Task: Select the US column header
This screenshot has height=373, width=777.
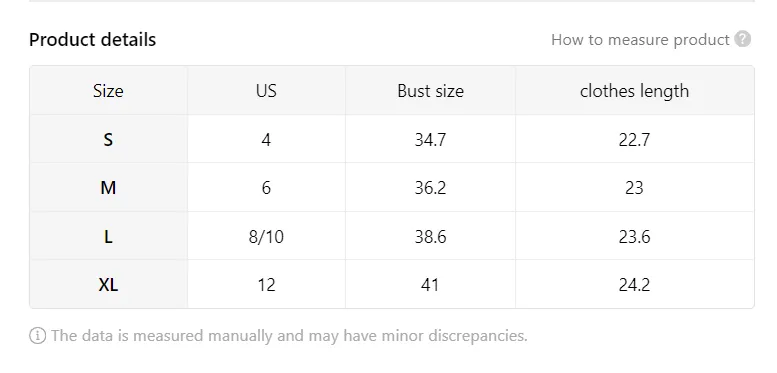Action: 266,91
